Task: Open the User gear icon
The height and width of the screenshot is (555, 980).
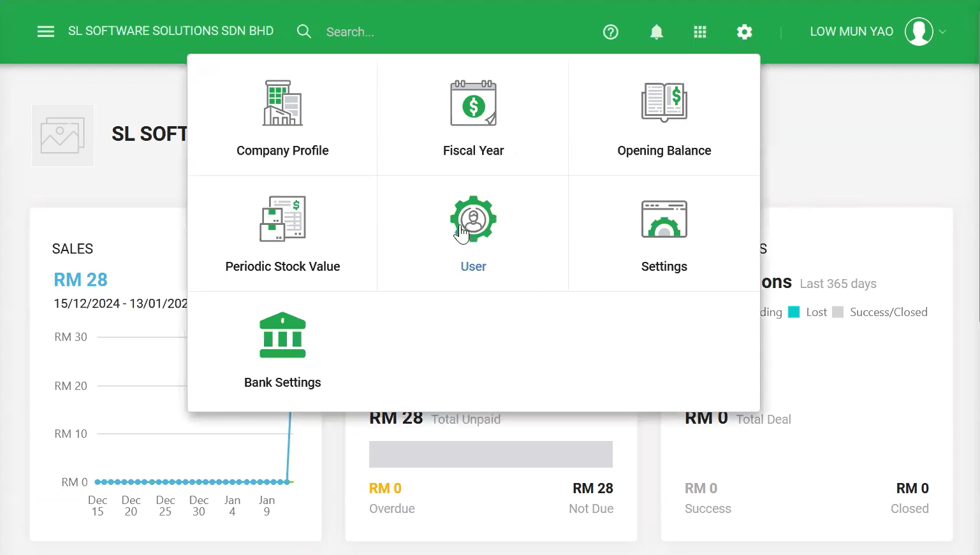Action: tap(473, 219)
